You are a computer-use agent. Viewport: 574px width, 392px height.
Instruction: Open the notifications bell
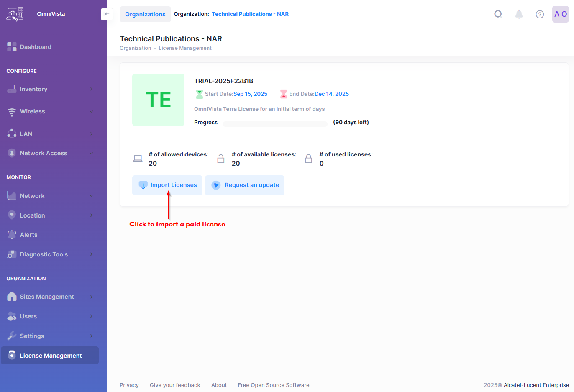(x=519, y=14)
